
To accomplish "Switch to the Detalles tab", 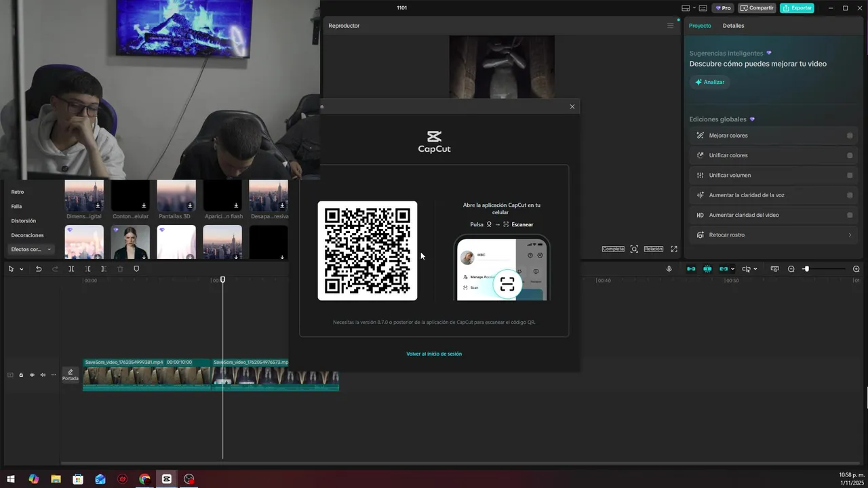I will tap(733, 26).
